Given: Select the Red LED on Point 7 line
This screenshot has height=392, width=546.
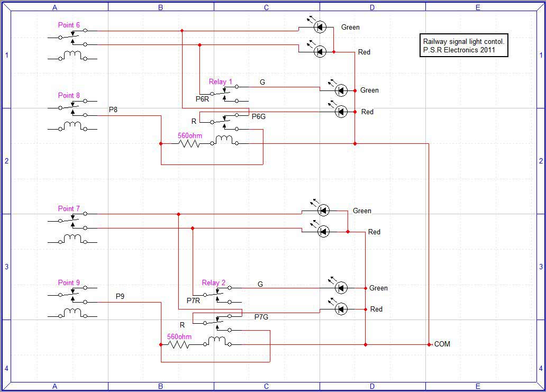Looking at the screenshot, I should [x=323, y=231].
